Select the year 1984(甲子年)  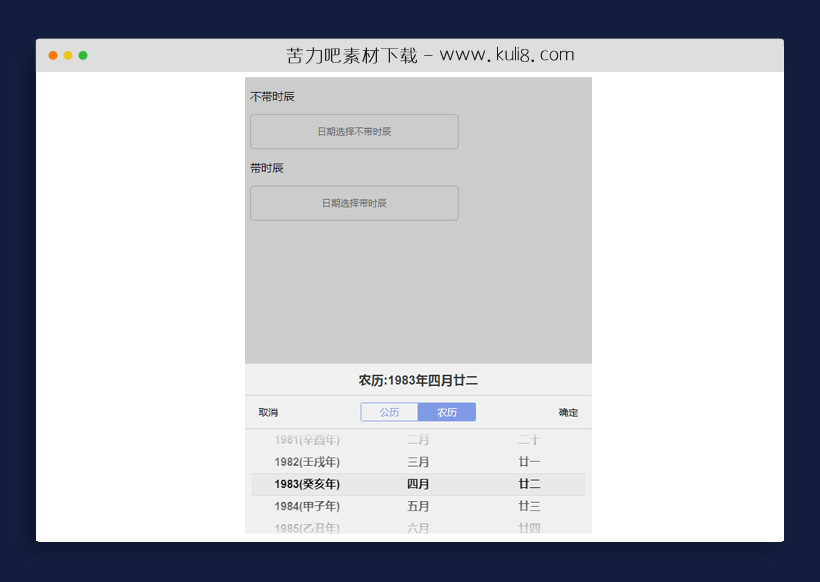(306, 506)
